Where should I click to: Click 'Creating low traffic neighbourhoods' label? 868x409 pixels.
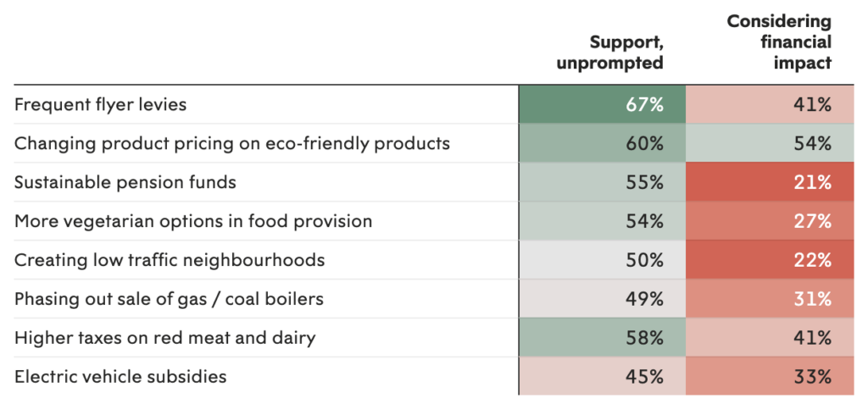pyautogui.click(x=170, y=260)
